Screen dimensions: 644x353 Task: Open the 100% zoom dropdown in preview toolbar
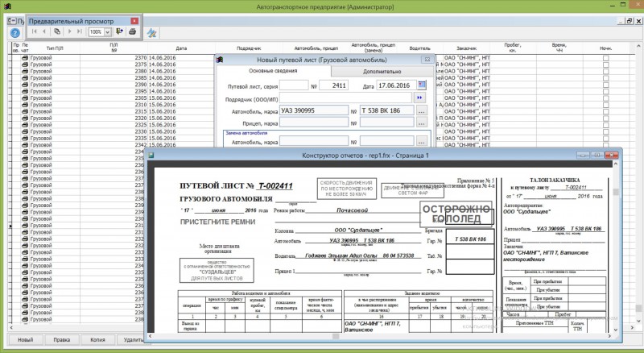[107, 32]
